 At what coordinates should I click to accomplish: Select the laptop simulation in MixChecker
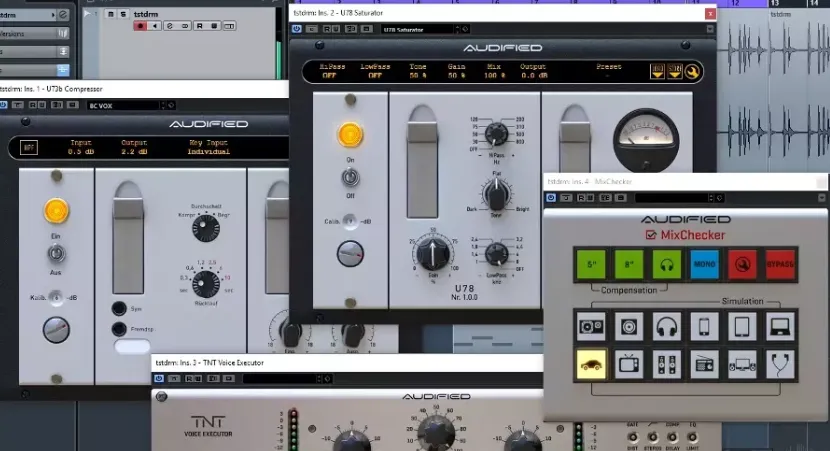(x=780, y=327)
